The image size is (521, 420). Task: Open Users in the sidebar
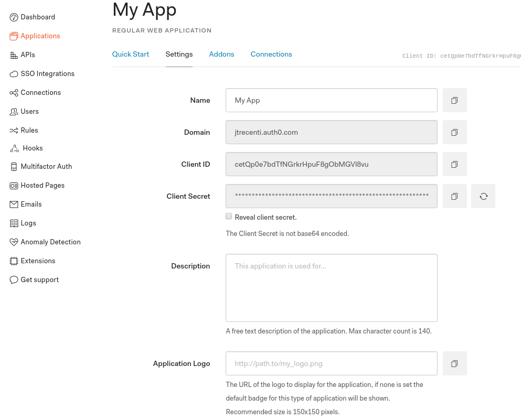click(x=29, y=111)
